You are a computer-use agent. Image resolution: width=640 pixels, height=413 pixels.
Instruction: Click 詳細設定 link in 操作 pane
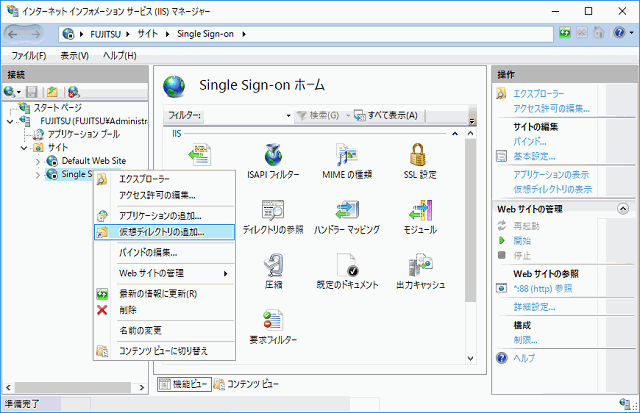pos(534,307)
